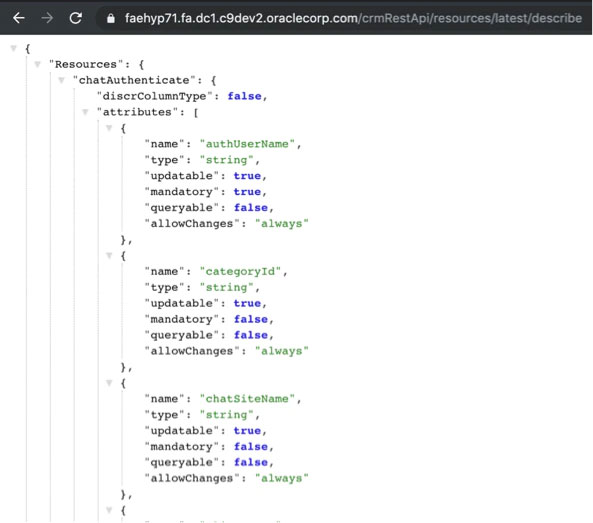The height and width of the screenshot is (523, 593).
Task: Collapse the categoryId attribute object
Action: (109, 255)
